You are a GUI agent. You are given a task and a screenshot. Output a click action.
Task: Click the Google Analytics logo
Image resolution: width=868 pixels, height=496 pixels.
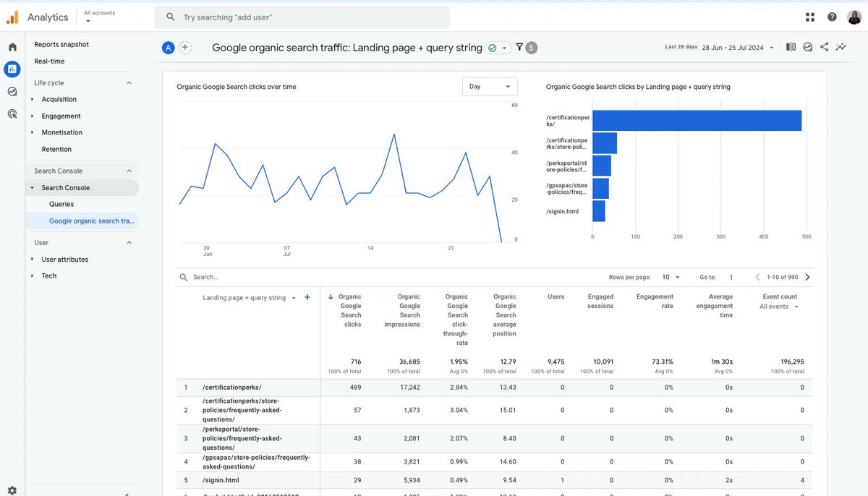(x=12, y=17)
